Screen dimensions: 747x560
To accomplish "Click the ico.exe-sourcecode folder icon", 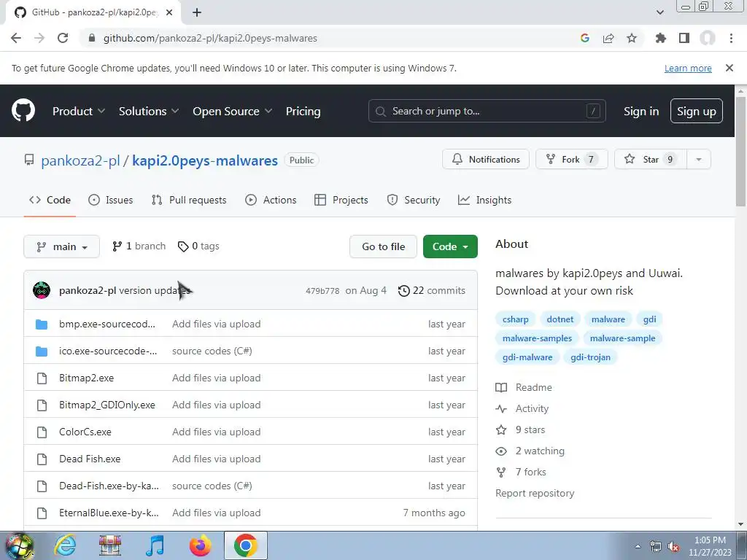I will pos(42,351).
